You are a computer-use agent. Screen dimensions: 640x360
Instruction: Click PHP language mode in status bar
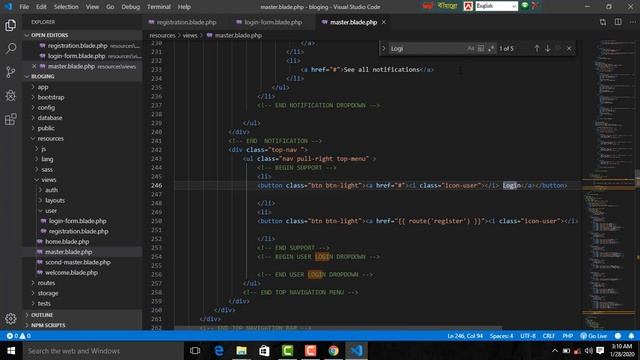coord(568,336)
